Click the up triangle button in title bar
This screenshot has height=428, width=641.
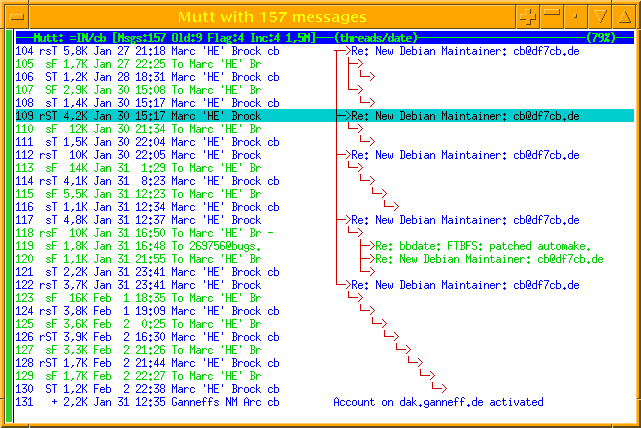coord(624,17)
